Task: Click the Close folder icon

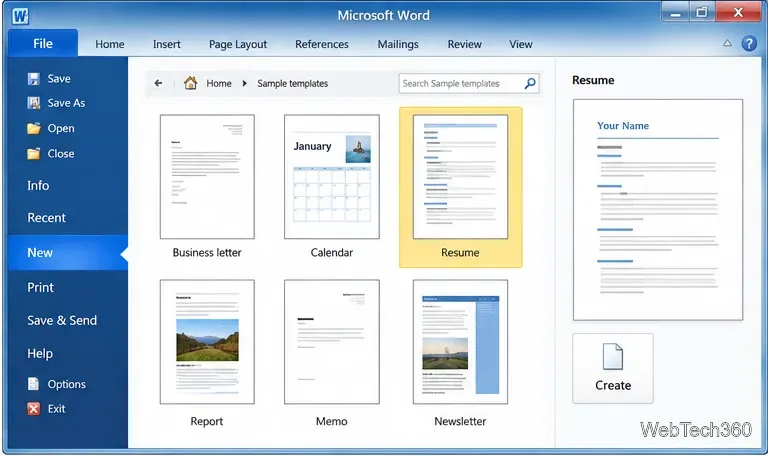Action: pos(33,154)
